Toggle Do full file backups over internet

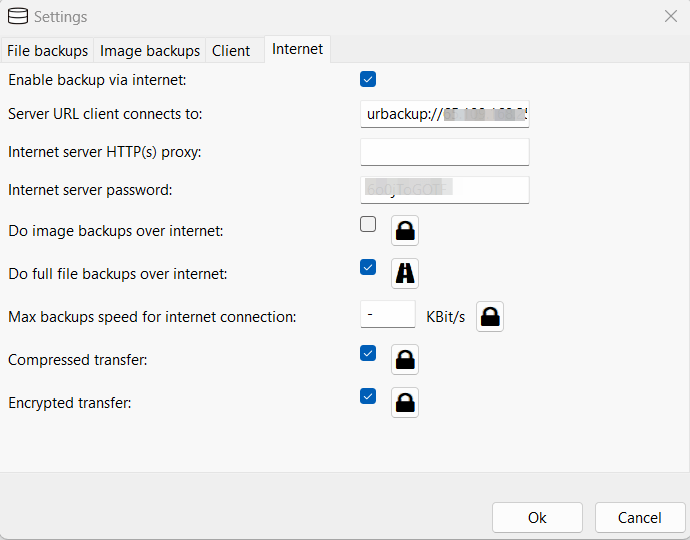368,267
